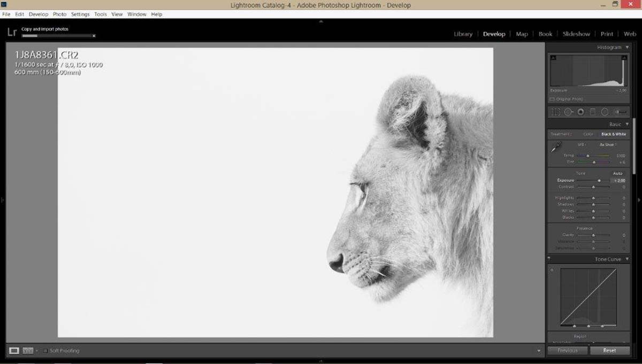642x364 pixels.
Task: Collapse the Basic panel
Action: (x=628, y=124)
